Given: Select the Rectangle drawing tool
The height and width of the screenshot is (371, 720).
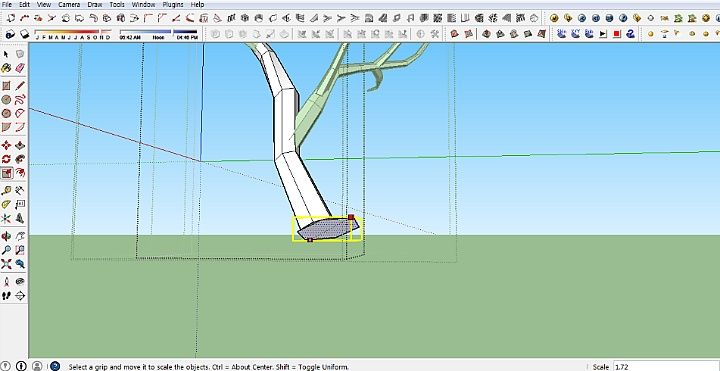Looking at the screenshot, I should pyautogui.click(x=6, y=86).
